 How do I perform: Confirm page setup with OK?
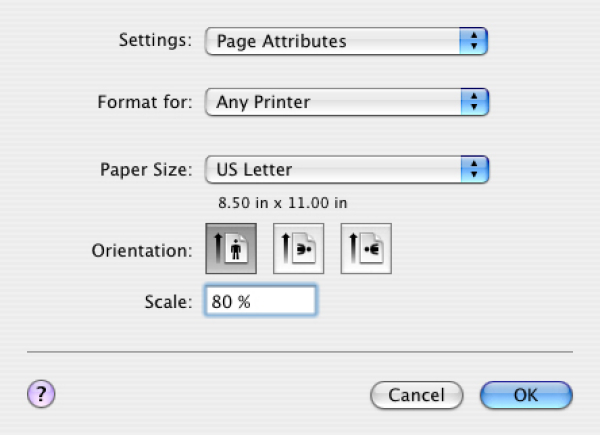tap(526, 395)
